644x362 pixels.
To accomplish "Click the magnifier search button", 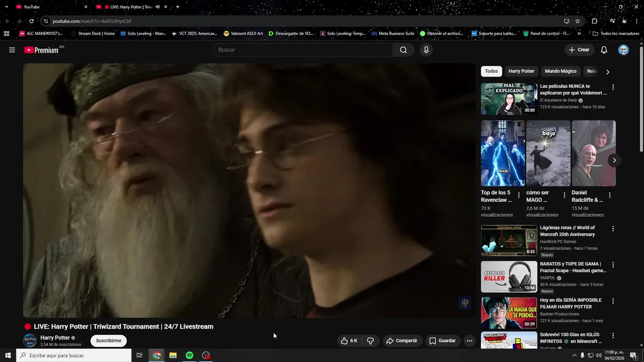I will pos(404,50).
